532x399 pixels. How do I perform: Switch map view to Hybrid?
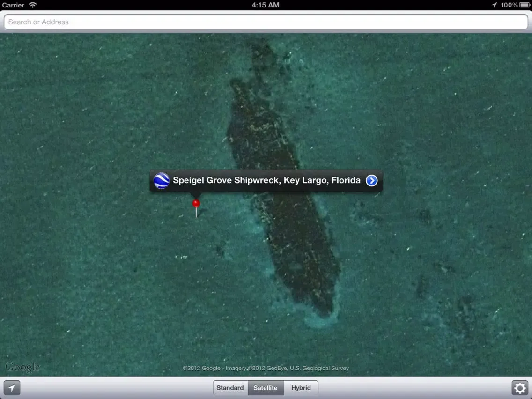[x=301, y=388]
